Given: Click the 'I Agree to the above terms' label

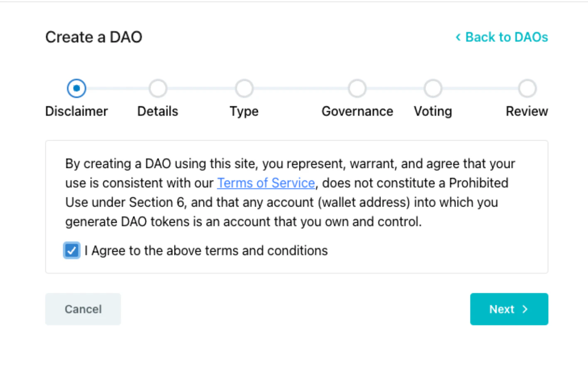Looking at the screenshot, I should tap(206, 251).
